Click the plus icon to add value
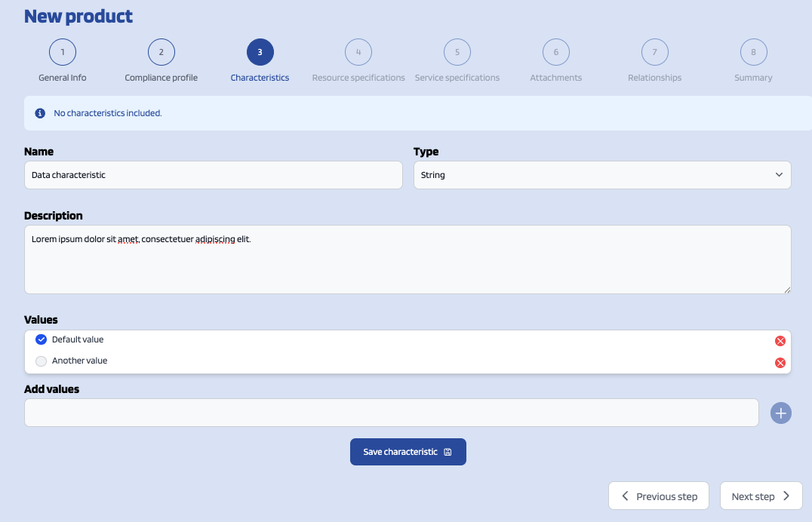Viewport: 812px width, 522px height. tap(780, 413)
